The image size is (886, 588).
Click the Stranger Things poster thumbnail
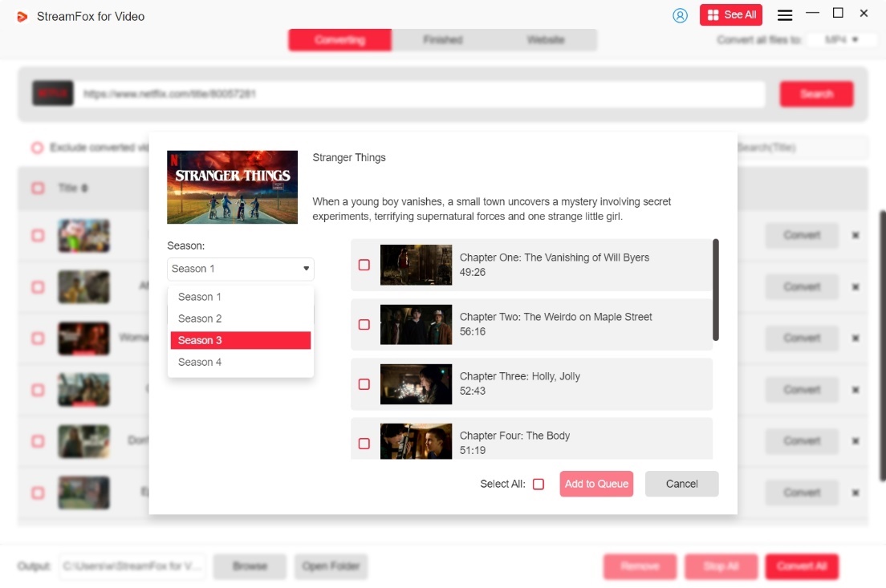[232, 187]
